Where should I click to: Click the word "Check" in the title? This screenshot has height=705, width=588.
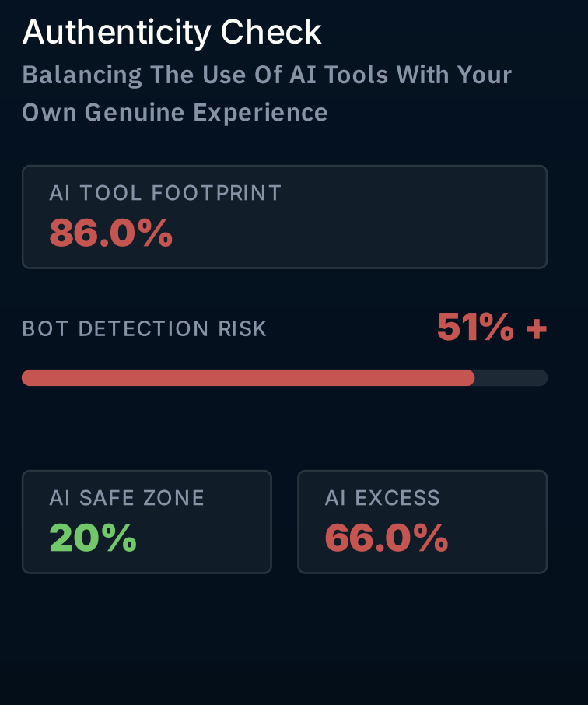[x=271, y=33]
